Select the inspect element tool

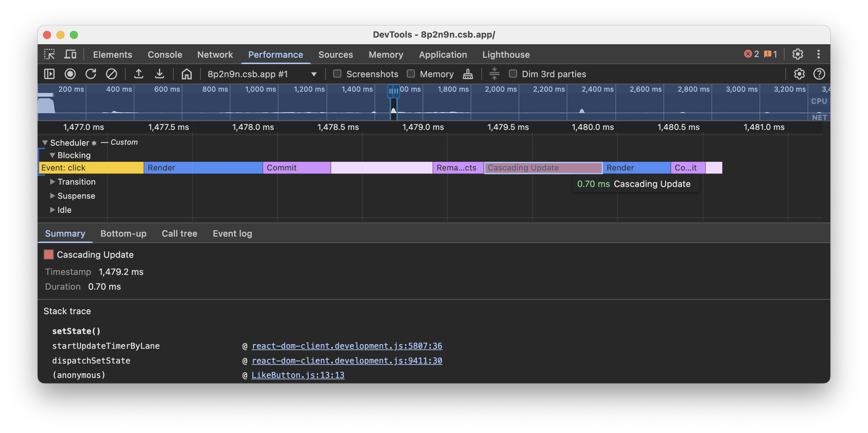(x=49, y=54)
